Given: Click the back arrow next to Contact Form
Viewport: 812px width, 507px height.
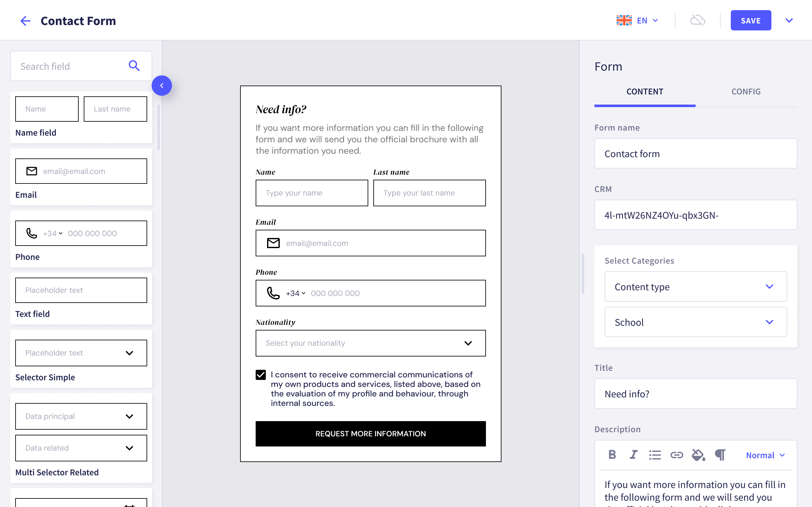Looking at the screenshot, I should click(25, 21).
